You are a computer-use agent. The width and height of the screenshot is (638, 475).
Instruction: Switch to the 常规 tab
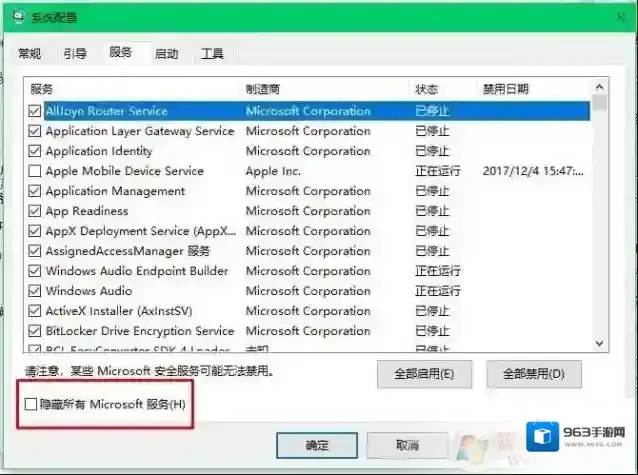point(30,53)
